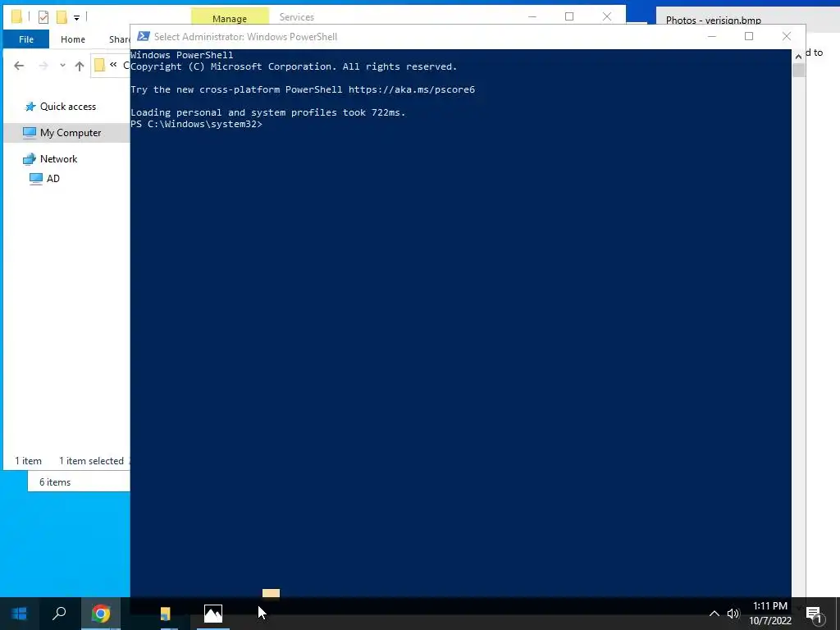Click the PowerShell vertical scrollbar thumb
This screenshot has width=840, height=630.
[799, 71]
